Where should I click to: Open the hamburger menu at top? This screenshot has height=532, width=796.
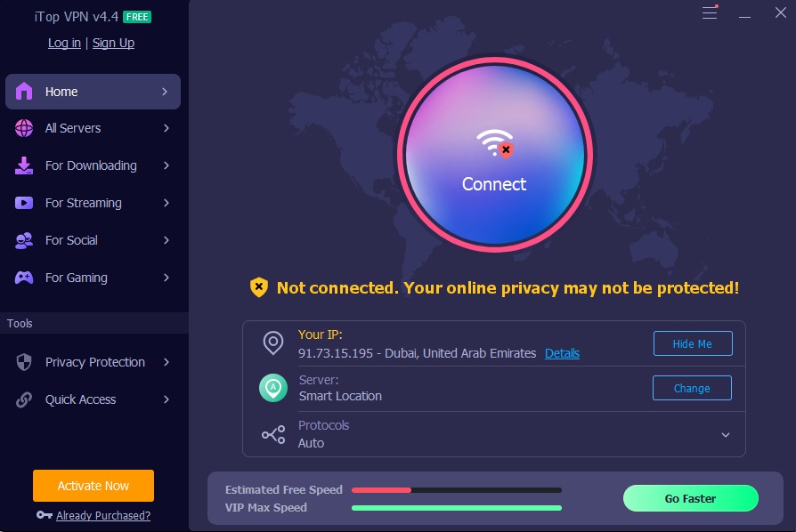pos(710,12)
